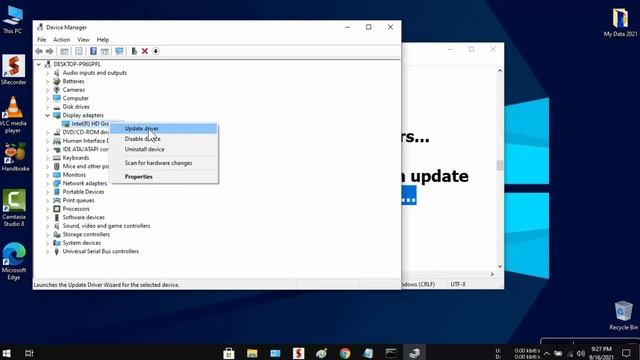The width and height of the screenshot is (640, 360).
Task: Open the File menu
Action: [x=42, y=40]
